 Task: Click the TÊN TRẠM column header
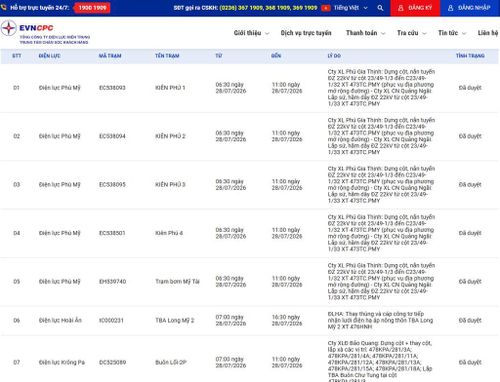coord(167,56)
